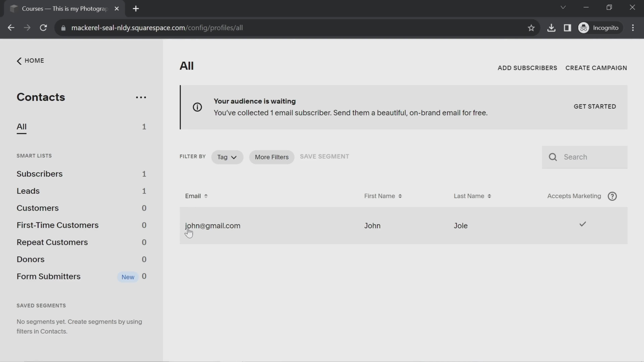The height and width of the screenshot is (362, 644).
Task: Select the All contacts list
Action: coord(21,127)
